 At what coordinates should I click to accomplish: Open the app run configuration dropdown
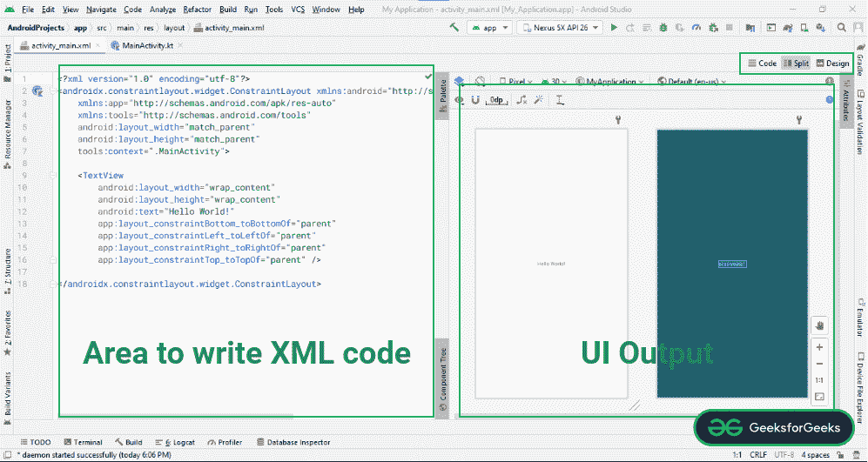[489, 28]
